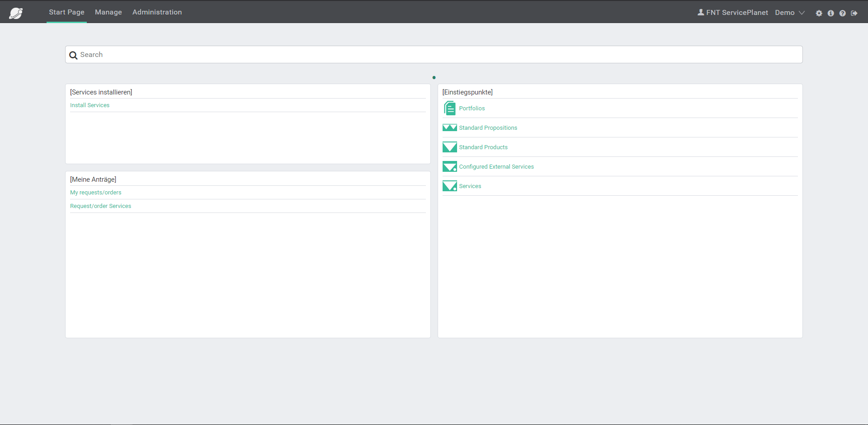Click the ServicePlanet logo
Image resolution: width=868 pixels, height=425 pixels.
click(16, 12)
